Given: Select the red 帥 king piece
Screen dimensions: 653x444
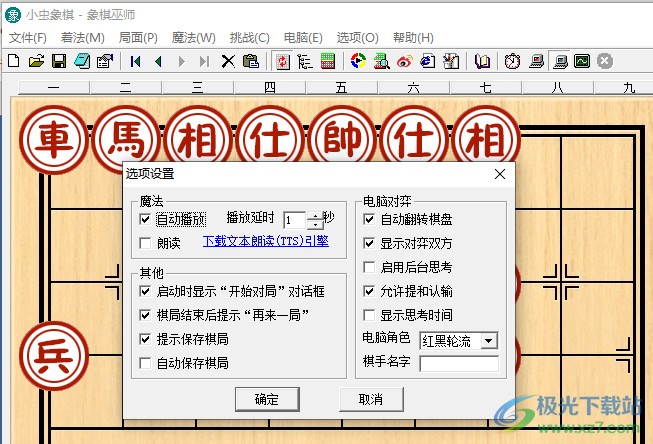Looking at the screenshot, I should point(342,134).
